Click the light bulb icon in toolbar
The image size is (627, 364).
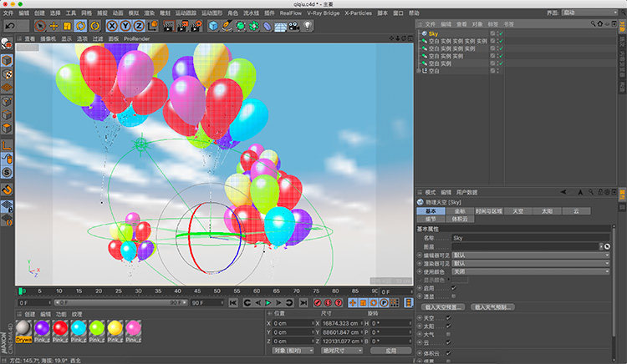308,26
